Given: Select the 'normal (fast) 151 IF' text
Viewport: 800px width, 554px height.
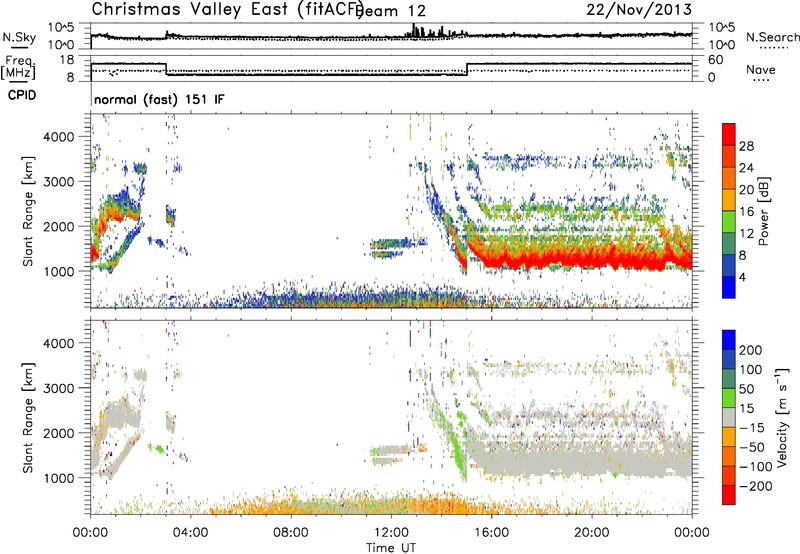Looking at the screenshot, I should pyautogui.click(x=159, y=99).
